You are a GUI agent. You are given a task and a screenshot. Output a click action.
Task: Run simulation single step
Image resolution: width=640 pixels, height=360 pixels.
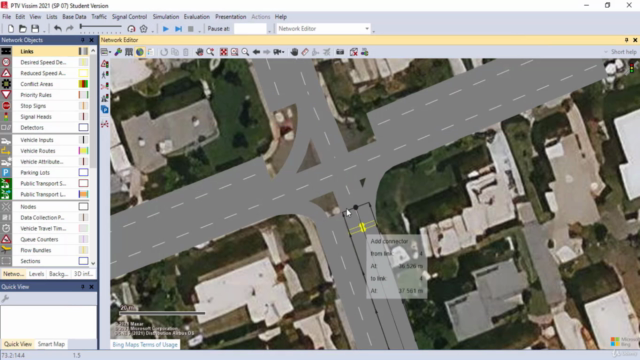(x=178, y=29)
